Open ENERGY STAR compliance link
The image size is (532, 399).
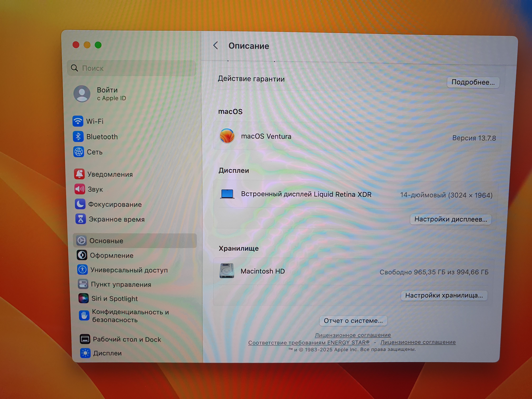309,342
